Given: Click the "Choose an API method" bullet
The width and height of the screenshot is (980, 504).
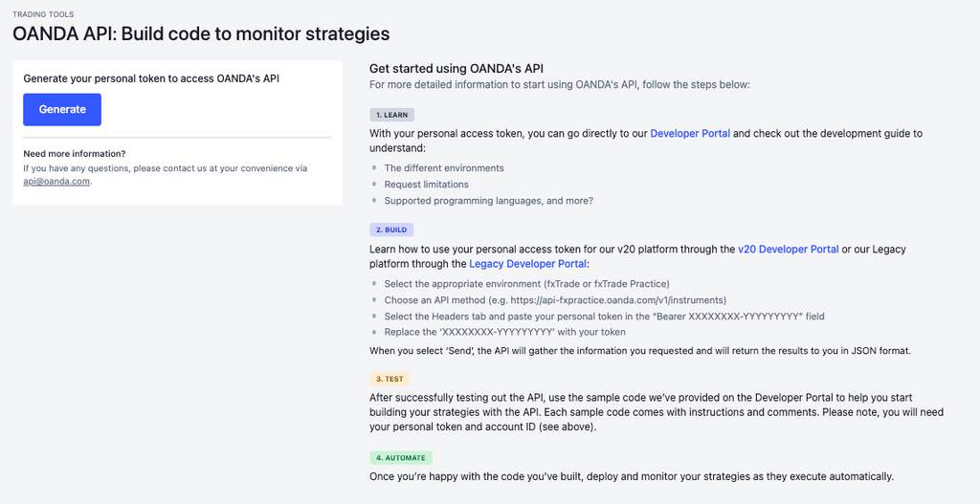Looking at the screenshot, I should (x=555, y=300).
